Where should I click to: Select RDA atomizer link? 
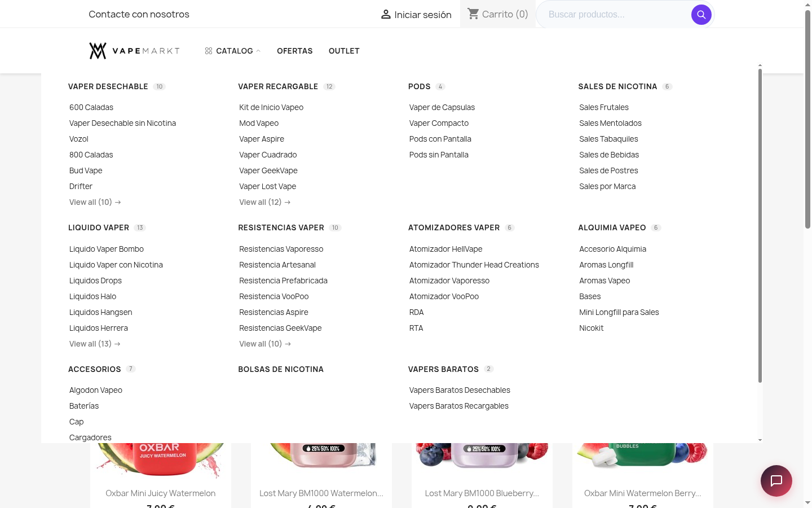point(416,312)
